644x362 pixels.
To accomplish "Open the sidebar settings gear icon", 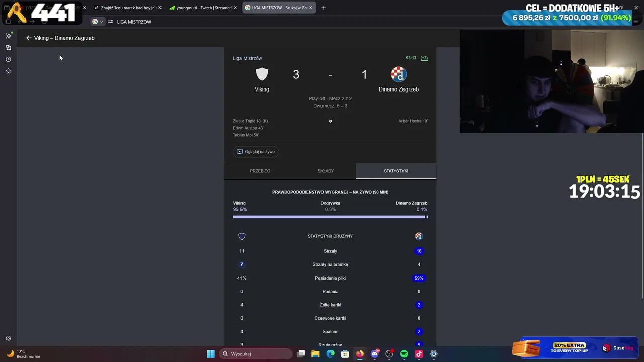I will click(x=8, y=339).
